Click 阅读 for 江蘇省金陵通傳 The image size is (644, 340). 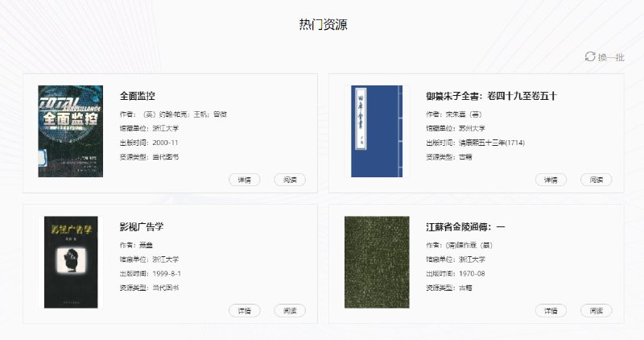597,311
